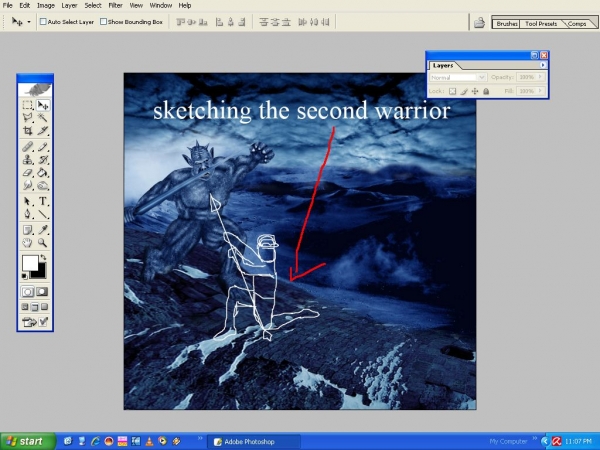Screen dimensions: 600x450
Task: Open the Image menu
Action: pos(46,5)
